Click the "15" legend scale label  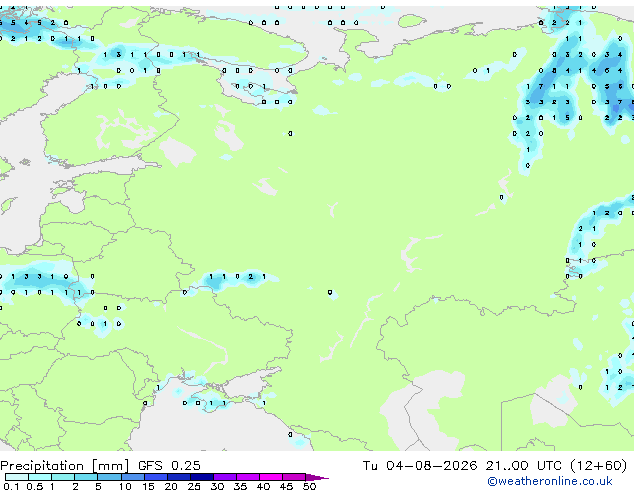tap(148, 486)
